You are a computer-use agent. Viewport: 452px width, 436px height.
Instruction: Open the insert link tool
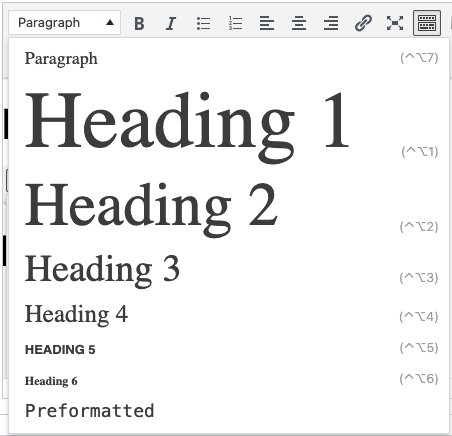363,23
